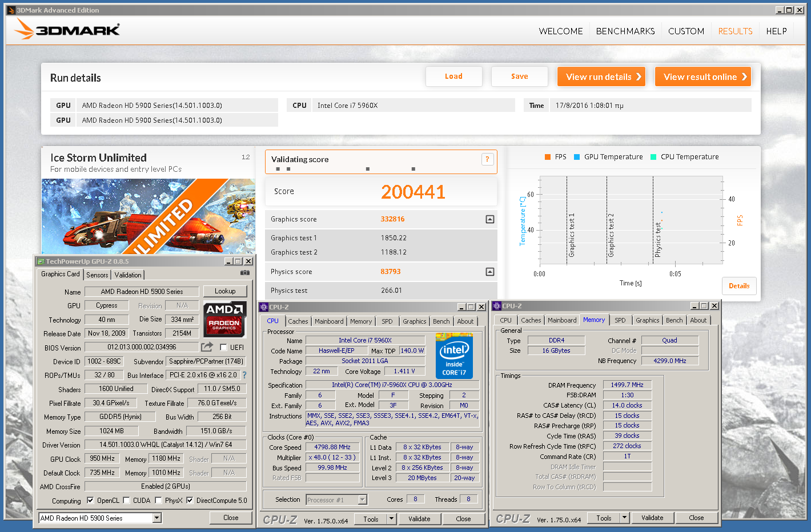Open Graphics tab in CPU-Z Memory window
The width and height of the screenshot is (811, 532).
pos(647,320)
